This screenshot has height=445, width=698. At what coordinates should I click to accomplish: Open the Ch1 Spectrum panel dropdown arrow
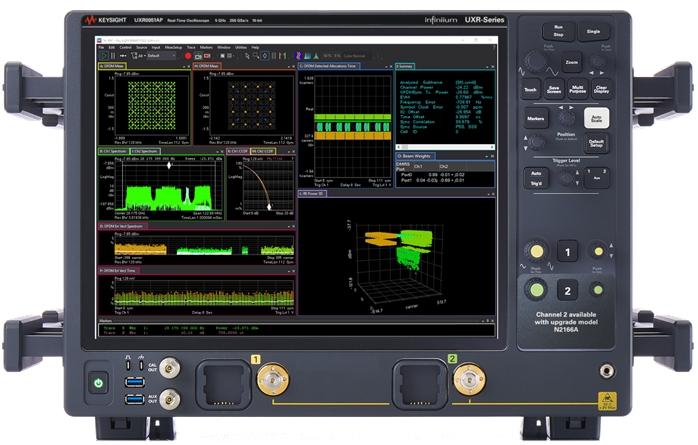pyautogui.click(x=217, y=152)
